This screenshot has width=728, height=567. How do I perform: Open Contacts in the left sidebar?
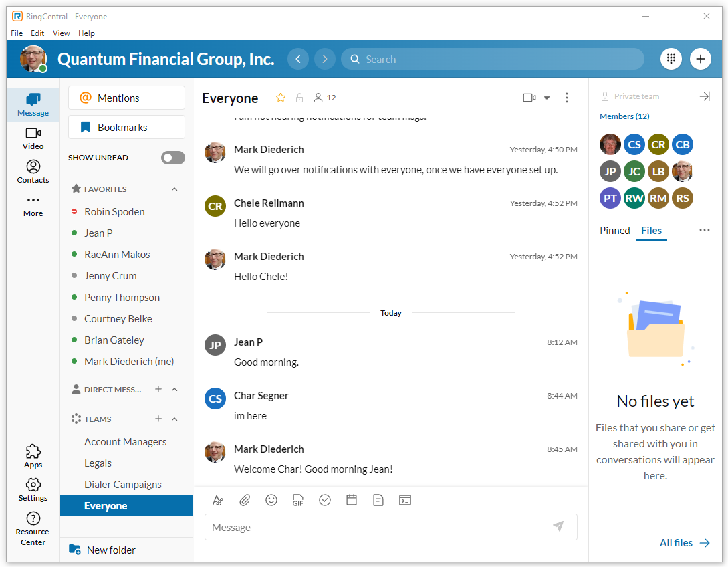33,172
